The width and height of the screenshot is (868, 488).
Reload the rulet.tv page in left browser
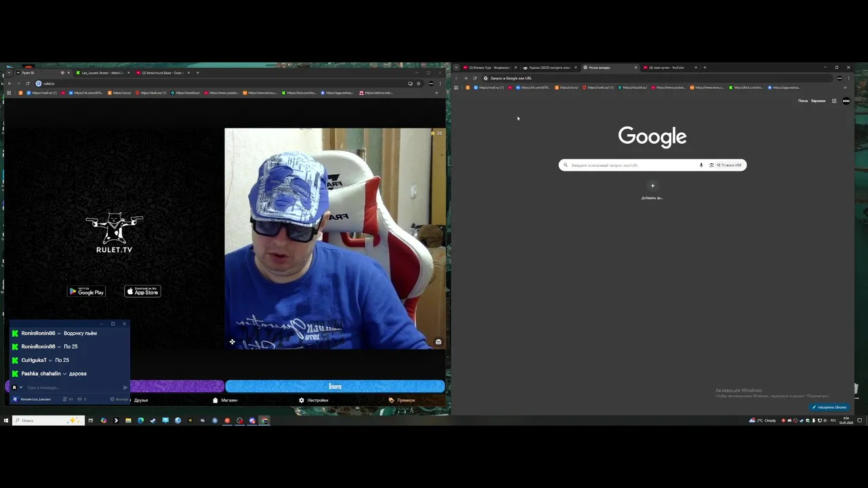coord(27,83)
